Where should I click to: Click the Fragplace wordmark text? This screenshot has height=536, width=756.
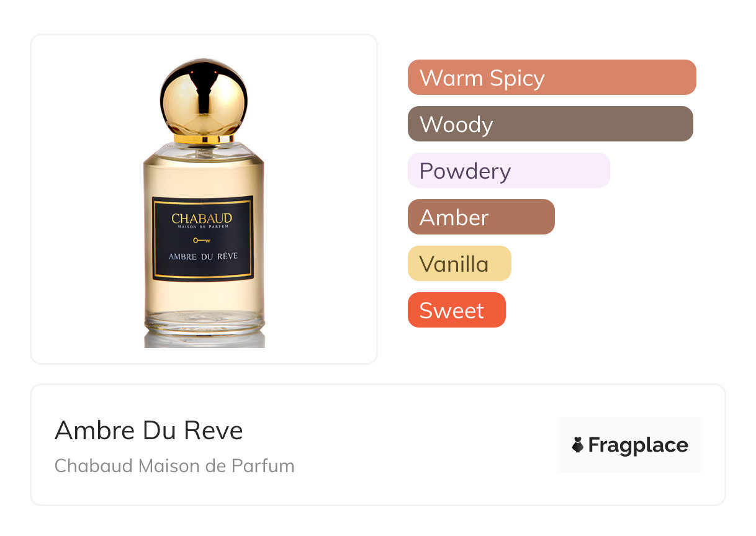pos(638,445)
